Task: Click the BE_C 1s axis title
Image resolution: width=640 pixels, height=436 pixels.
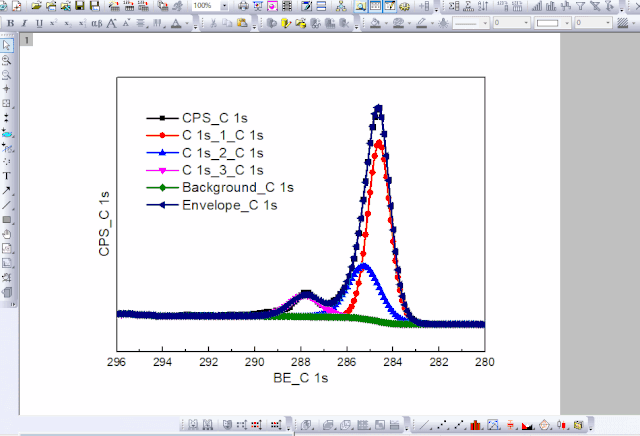Action: click(x=300, y=379)
